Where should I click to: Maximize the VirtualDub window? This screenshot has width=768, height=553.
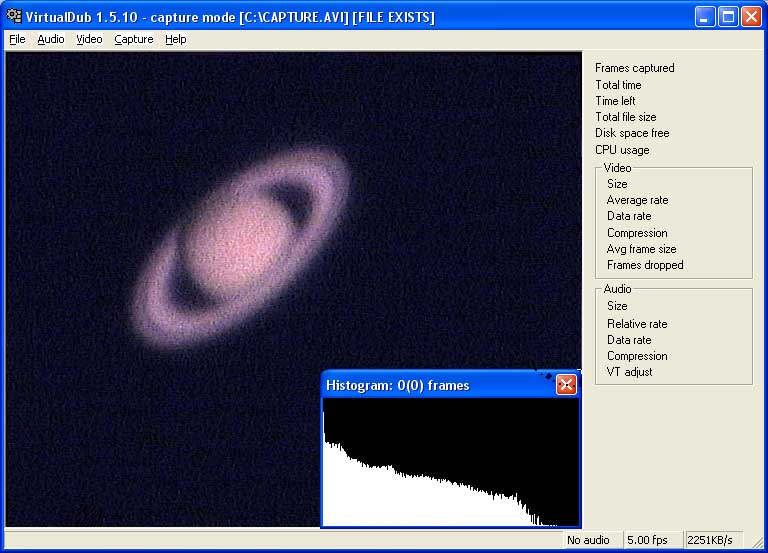coord(728,17)
